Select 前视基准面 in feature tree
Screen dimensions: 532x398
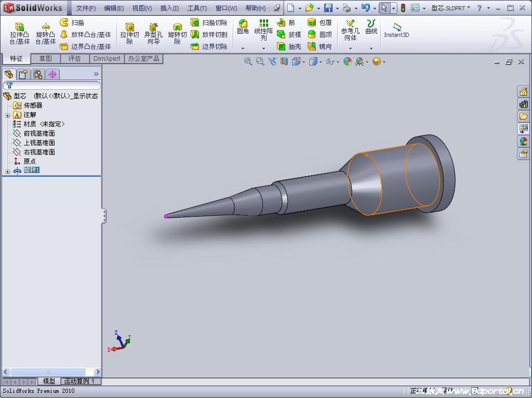click(x=34, y=134)
